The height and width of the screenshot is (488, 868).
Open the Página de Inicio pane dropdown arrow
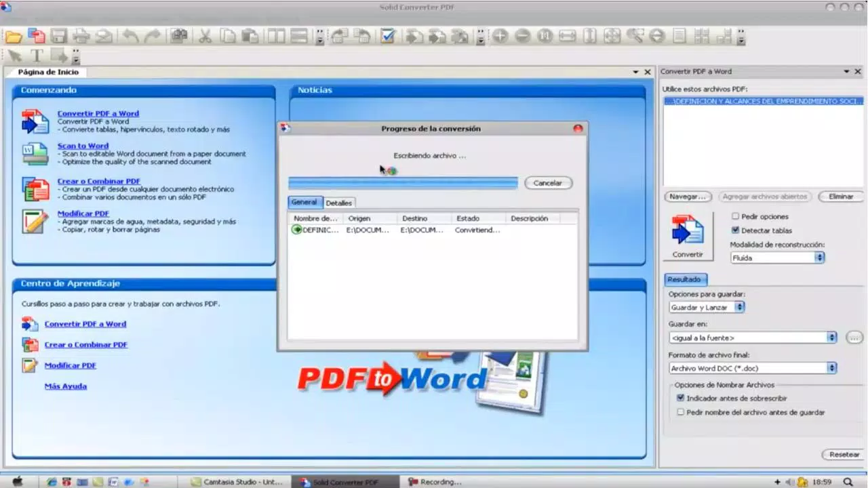click(x=636, y=71)
